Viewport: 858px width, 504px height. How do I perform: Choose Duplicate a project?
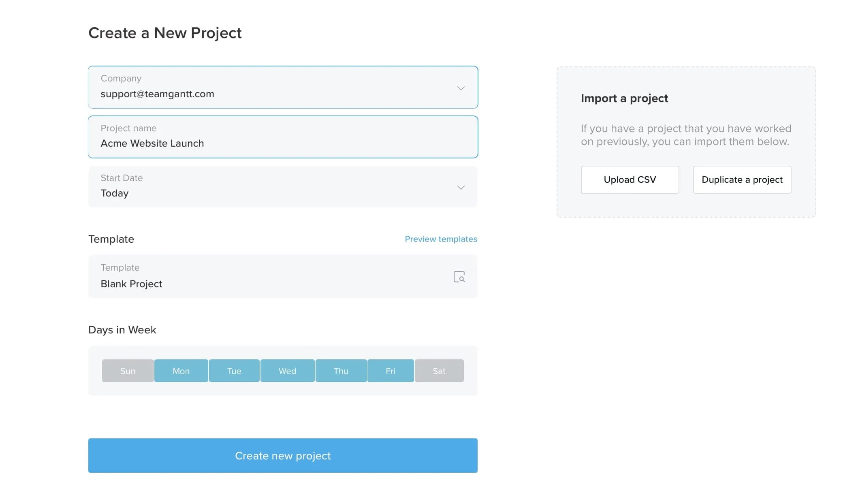click(742, 179)
